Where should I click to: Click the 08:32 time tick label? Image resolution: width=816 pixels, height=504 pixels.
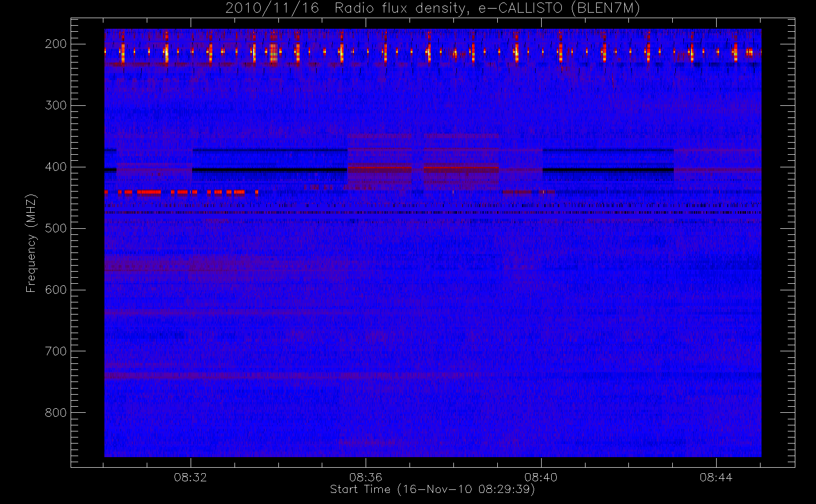[x=191, y=477]
